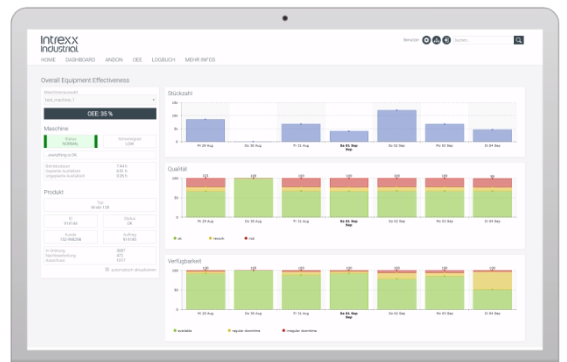Toggle the yellow regular downtime legend marker

point(229,331)
